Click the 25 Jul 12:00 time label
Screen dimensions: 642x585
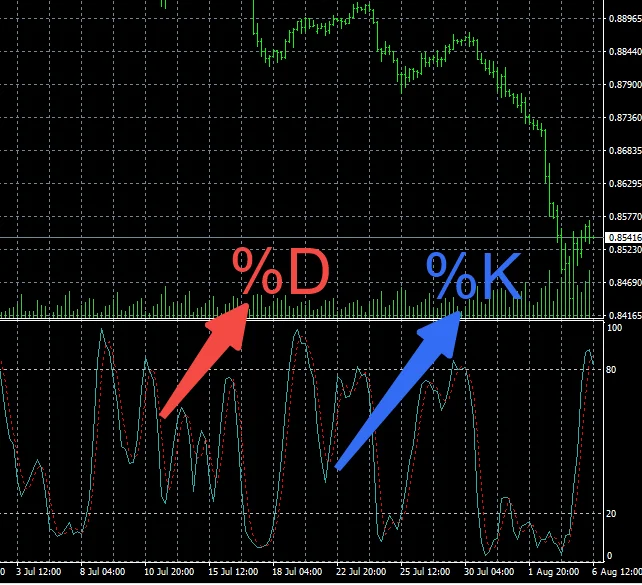click(425, 571)
